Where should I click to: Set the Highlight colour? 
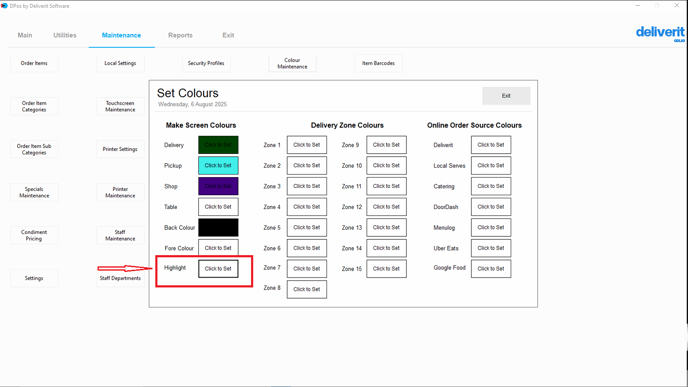click(x=218, y=269)
